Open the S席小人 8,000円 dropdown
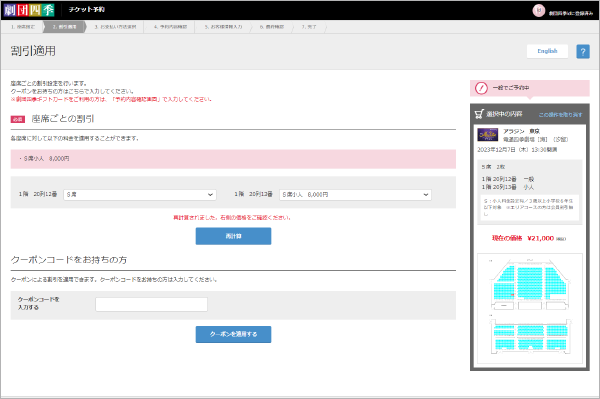600x399 pixels. (355, 195)
